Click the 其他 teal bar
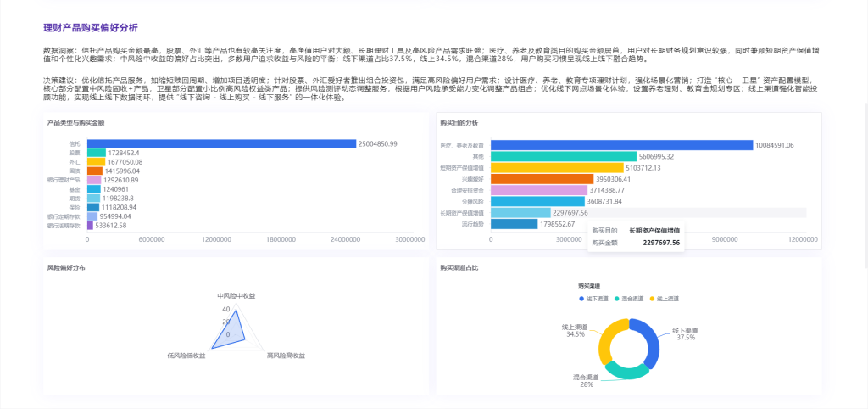Viewport: 868px width, 409px height. tap(564, 157)
